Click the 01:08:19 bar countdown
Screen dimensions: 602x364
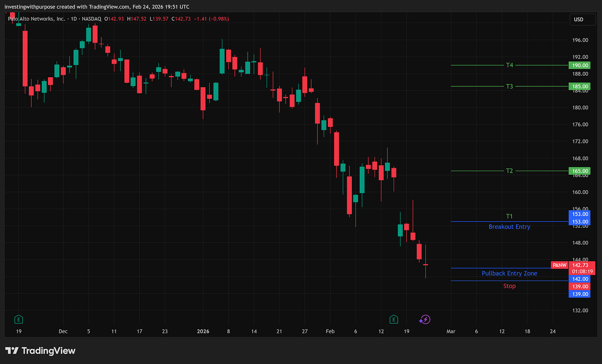click(582, 271)
